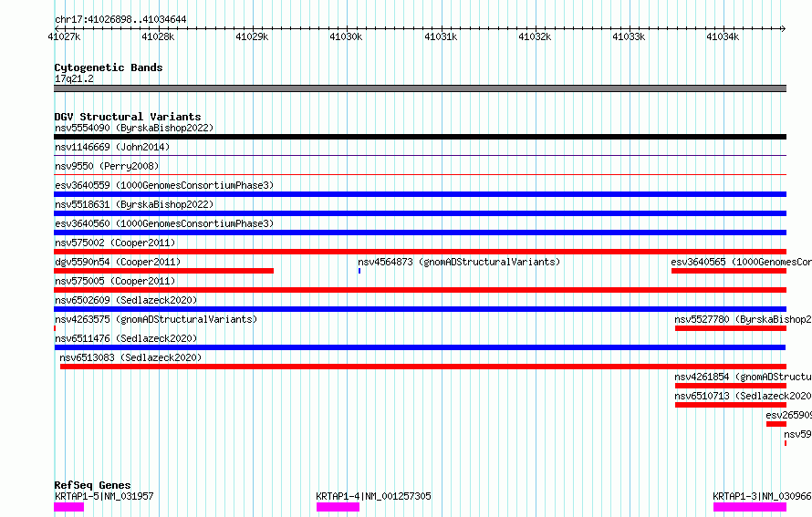812x517 pixels.
Task: Open the esv265909 variant label
Action: tap(788, 415)
